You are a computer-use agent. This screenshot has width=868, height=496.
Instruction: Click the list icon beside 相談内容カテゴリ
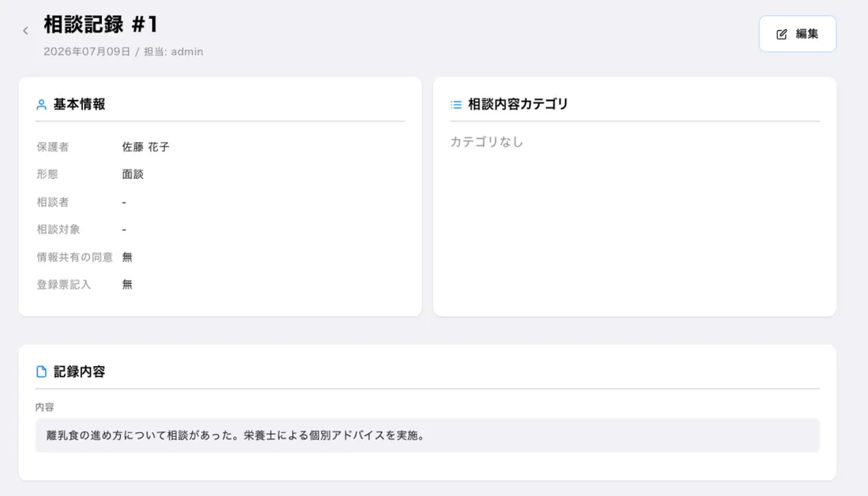pyautogui.click(x=456, y=105)
